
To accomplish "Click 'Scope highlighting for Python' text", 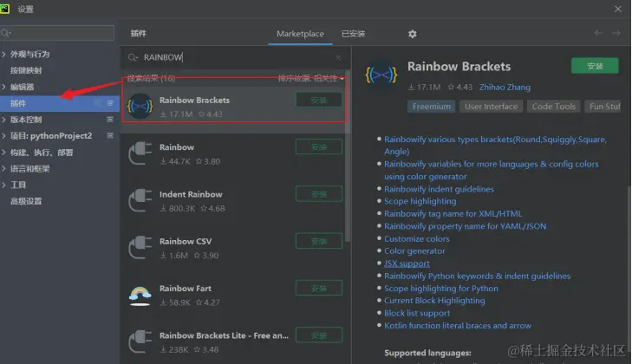I will pyautogui.click(x=441, y=289).
